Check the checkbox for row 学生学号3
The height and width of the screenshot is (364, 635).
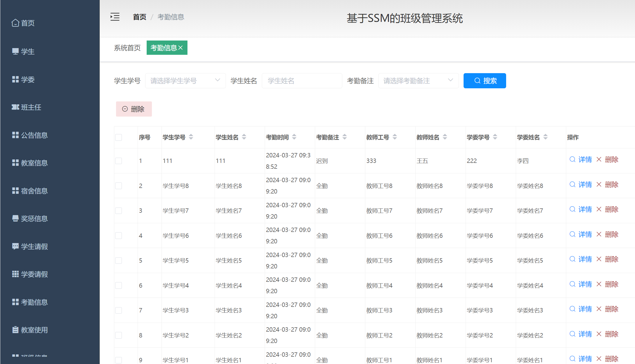tap(118, 310)
